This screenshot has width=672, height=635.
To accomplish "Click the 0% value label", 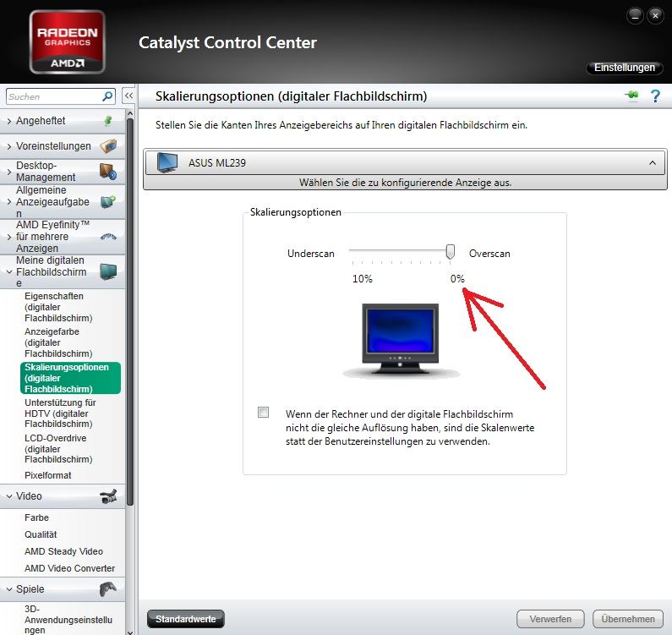I will tap(457, 279).
